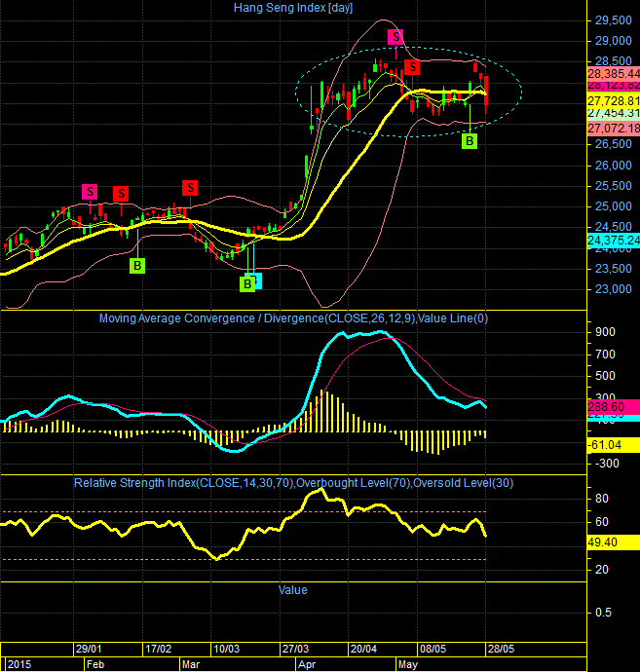
Task: Click the 80 RSI axis label
Action: click(x=602, y=499)
